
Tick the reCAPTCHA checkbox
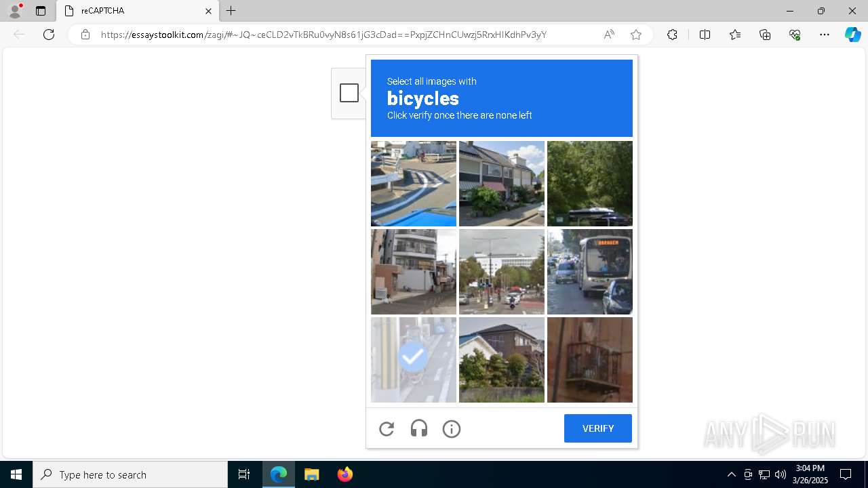pyautogui.click(x=349, y=93)
